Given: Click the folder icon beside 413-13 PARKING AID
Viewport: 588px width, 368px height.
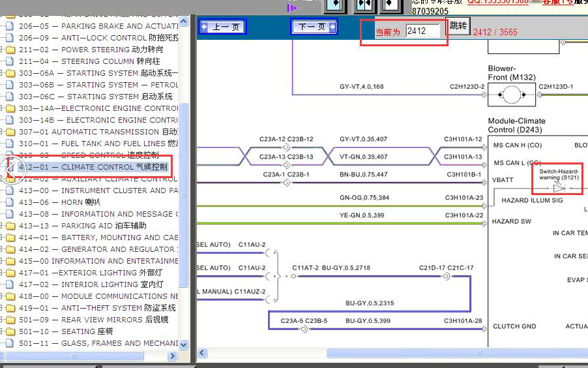Looking at the screenshot, I should coord(10,226).
